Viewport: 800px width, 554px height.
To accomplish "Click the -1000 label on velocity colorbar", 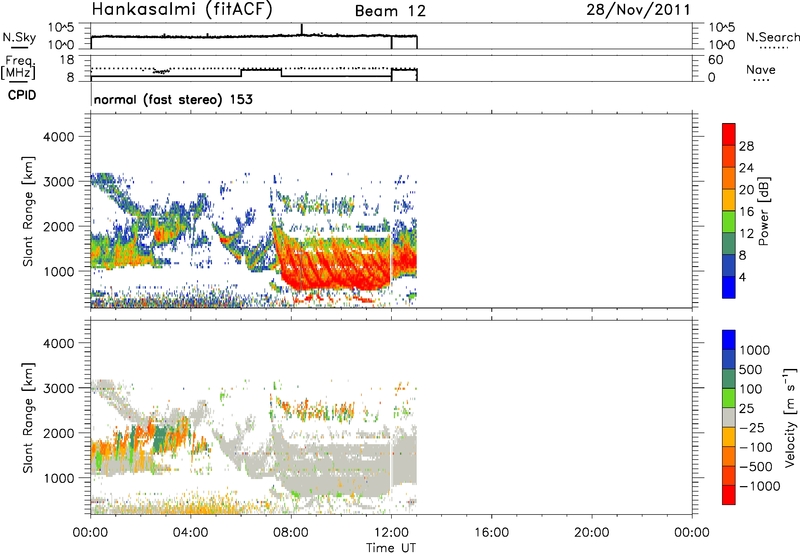I will pos(759,486).
